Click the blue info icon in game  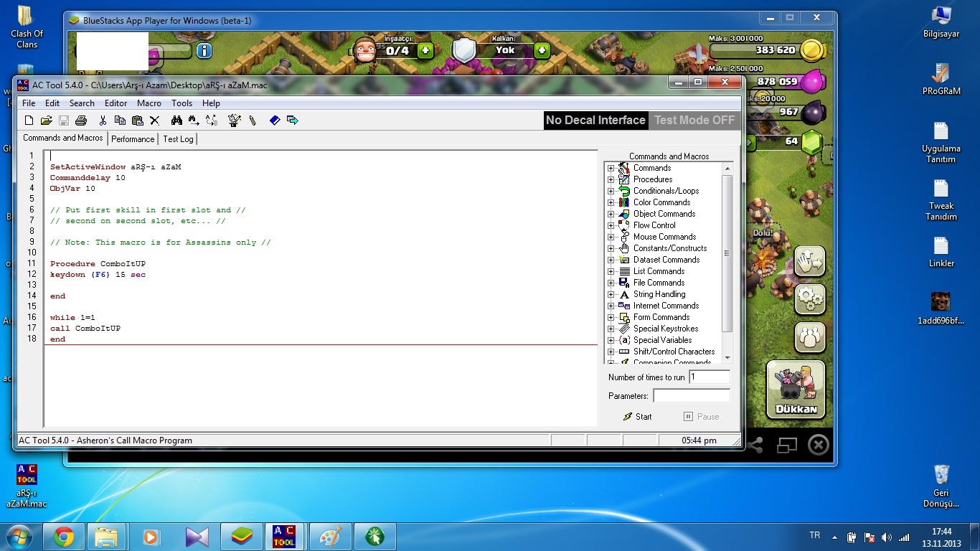(x=204, y=50)
